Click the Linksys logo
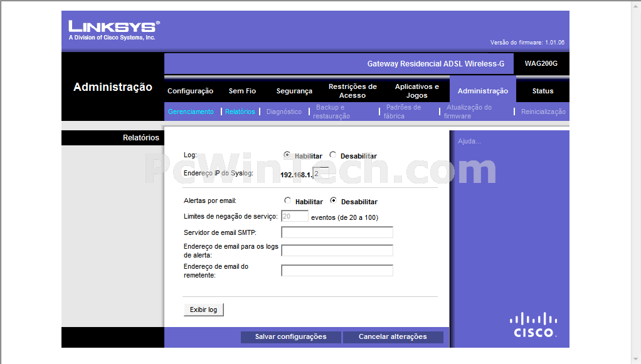The width and height of the screenshot is (641, 364). click(114, 30)
